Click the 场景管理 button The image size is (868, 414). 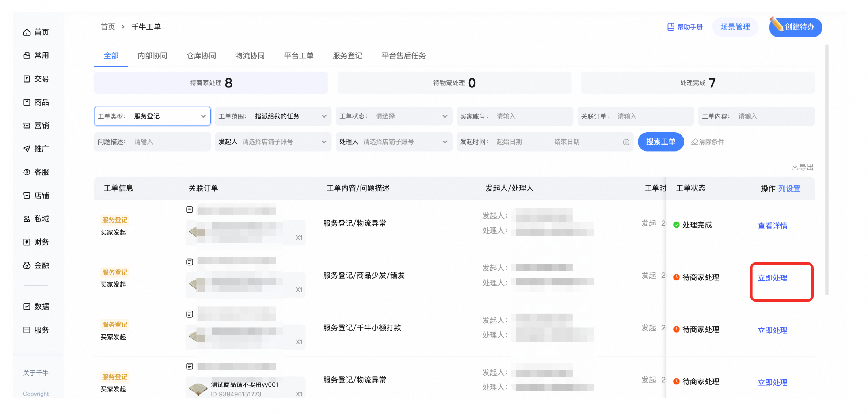[735, 27]
